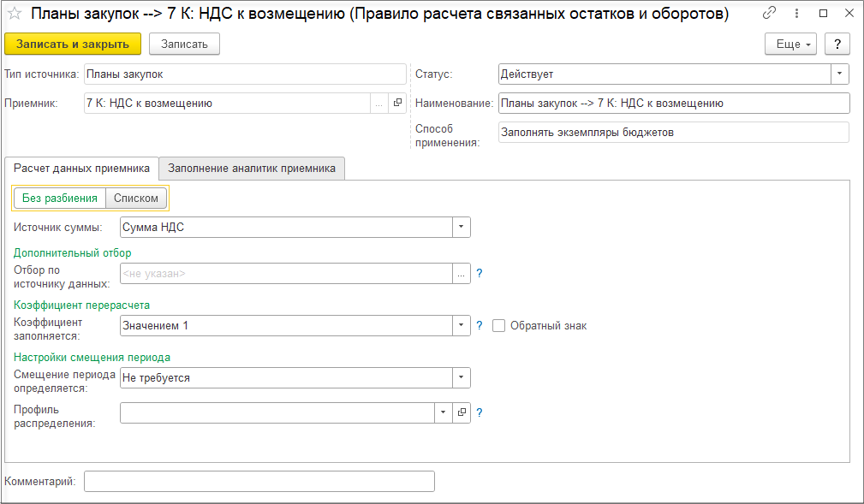Select the Без разбиения mode
The height and width of the screenshot is (504, 864).
(60, 199)
